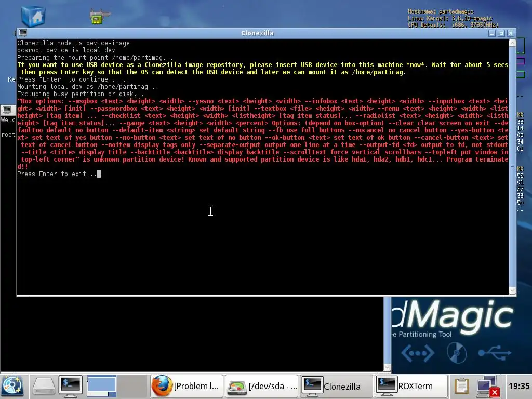Open the Parted Magic start menu icon
532x399 pixels.
click(x=12, y=386)
